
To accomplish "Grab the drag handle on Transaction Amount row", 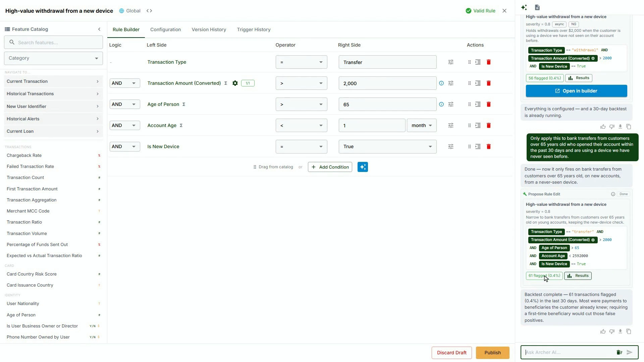I will coord(469,83).
